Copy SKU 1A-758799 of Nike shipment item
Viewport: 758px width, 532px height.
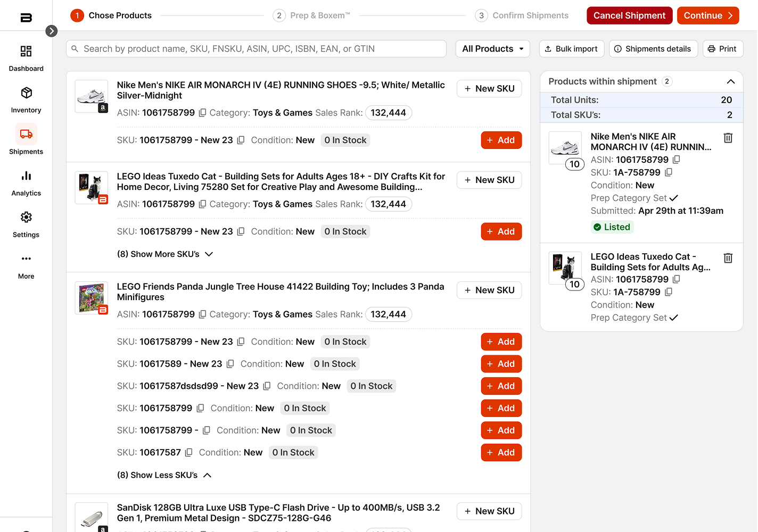tap(669, 172)
